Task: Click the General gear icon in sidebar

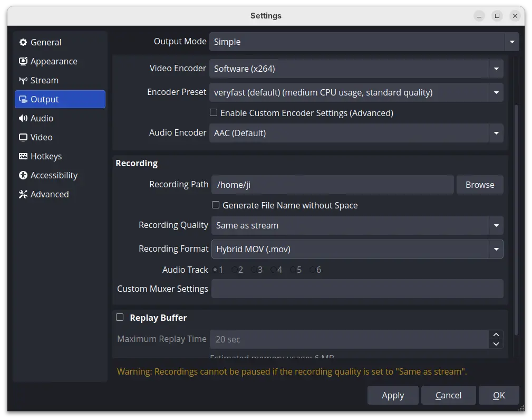Action: [x=23, y=42]
